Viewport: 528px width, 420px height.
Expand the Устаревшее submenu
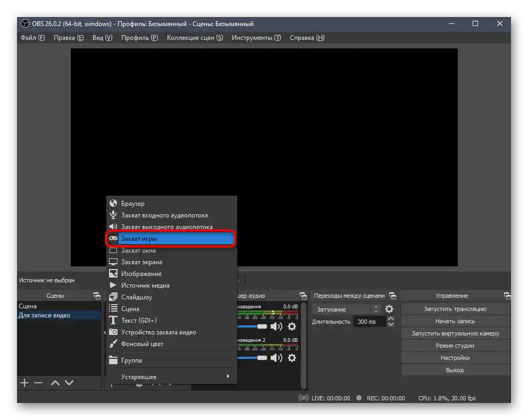tap(172, 376)
